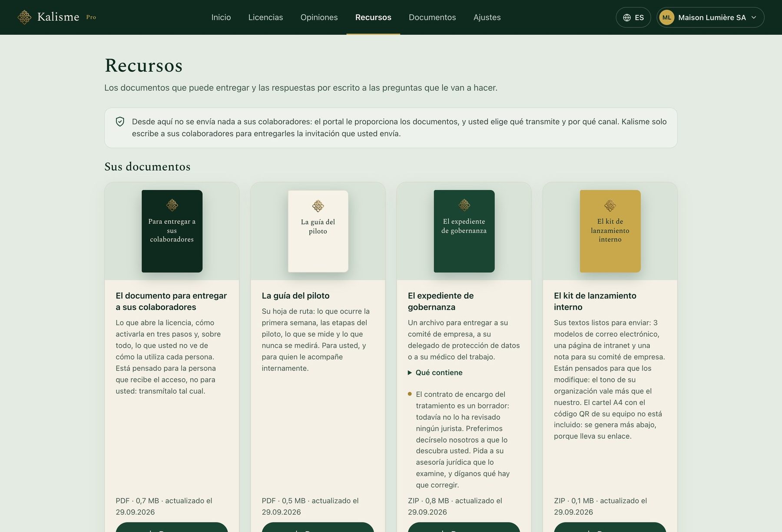Viewport: 782px width, 532px height.
Task: Download the pilot guide PDF
Action: [318, 527]
